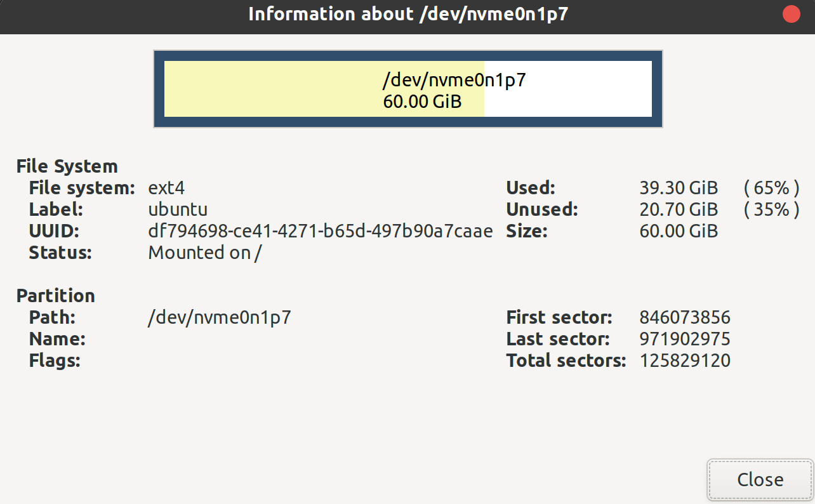The height and width of the screenshot is (504, 815).
Task: Click the Path value in the Partition section
Action: (x=219, y=317)
